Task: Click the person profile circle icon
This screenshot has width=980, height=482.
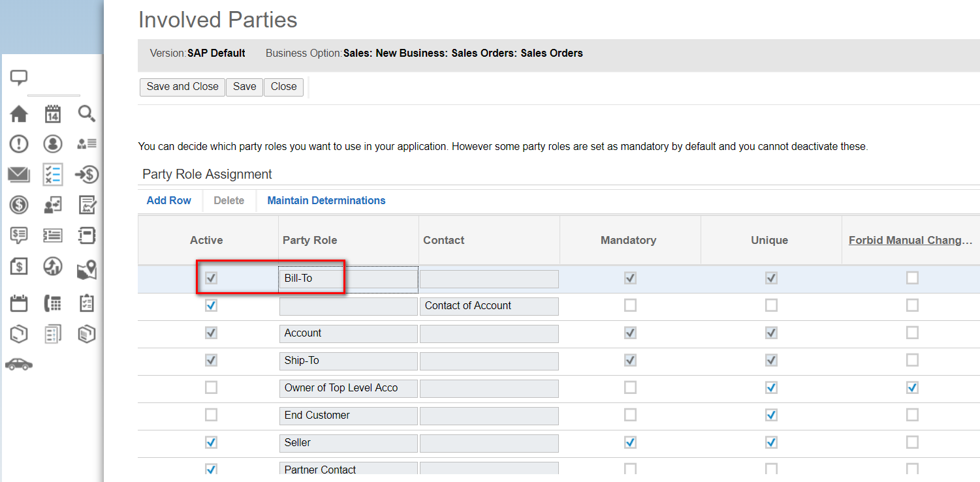Action: pos(52,143)
